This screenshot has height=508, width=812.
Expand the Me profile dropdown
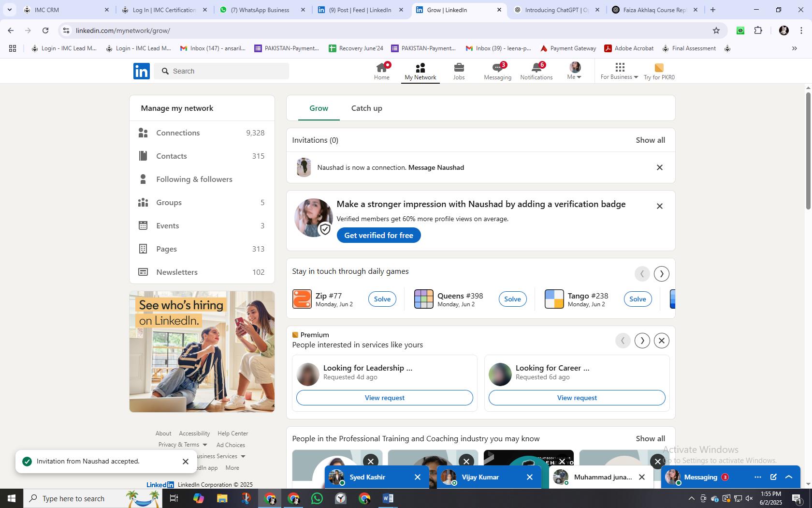coord(575,71)
